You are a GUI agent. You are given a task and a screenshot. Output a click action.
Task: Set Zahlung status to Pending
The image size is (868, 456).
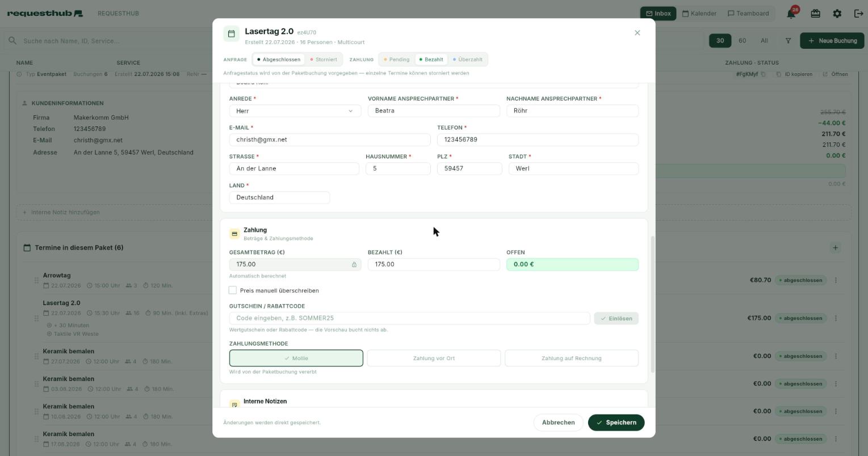coord(396,60)
